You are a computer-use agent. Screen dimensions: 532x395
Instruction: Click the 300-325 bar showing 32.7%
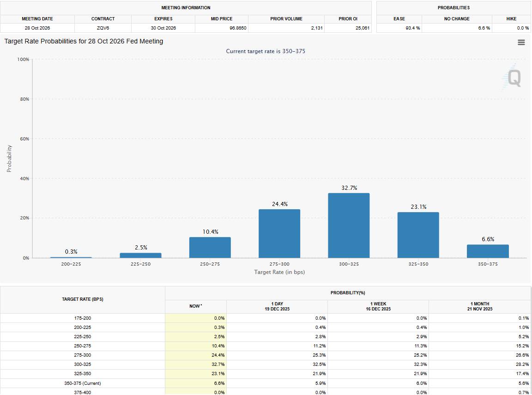click(349, 225)
